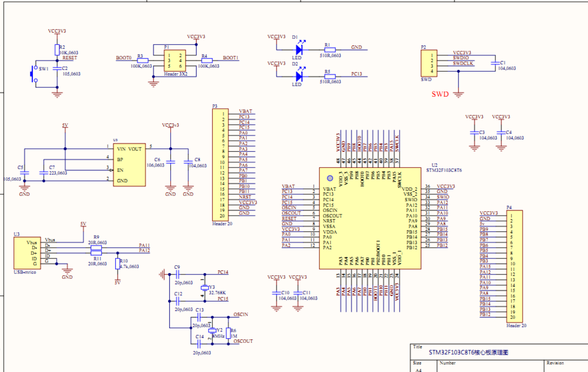Select capacitor C7 223,0603
The image size is (588, 372).
pos(43,173)
